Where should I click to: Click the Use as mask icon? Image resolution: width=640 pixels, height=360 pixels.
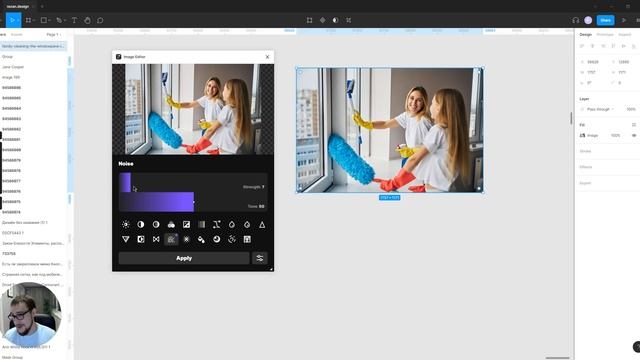(x=335, y=20)
